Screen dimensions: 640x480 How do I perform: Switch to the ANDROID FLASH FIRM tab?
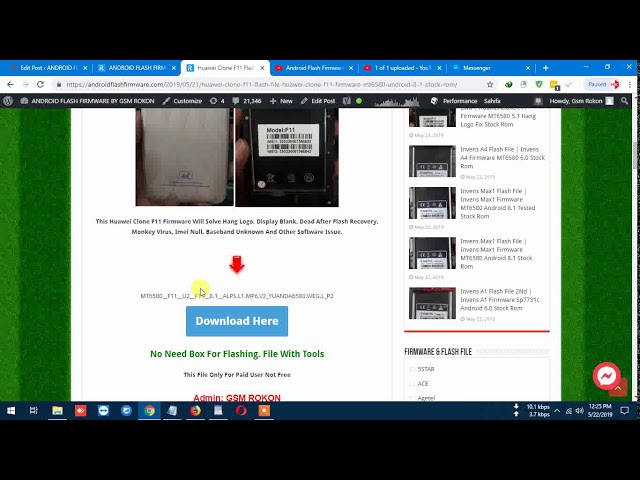[138, 68]
